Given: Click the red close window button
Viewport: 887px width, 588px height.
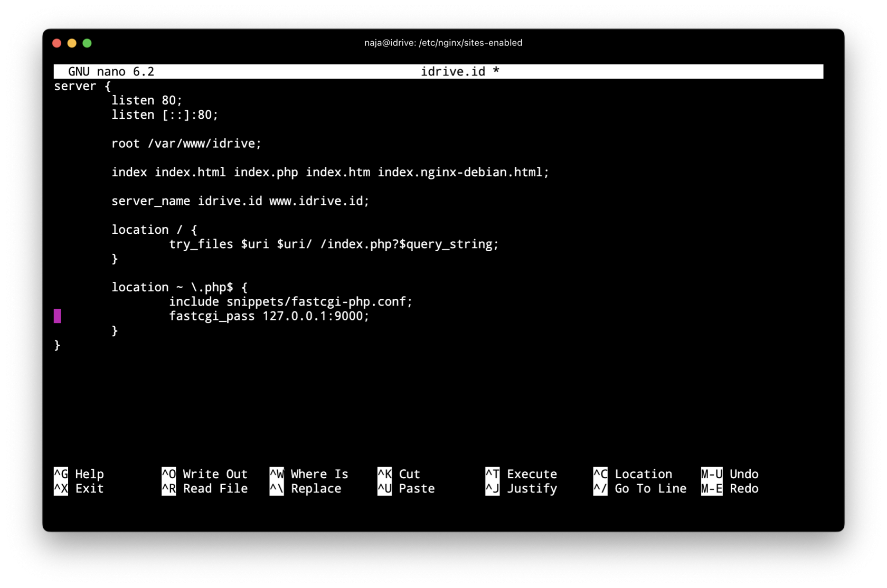Looking at the screenshot, I should click(x=57, y=43).
